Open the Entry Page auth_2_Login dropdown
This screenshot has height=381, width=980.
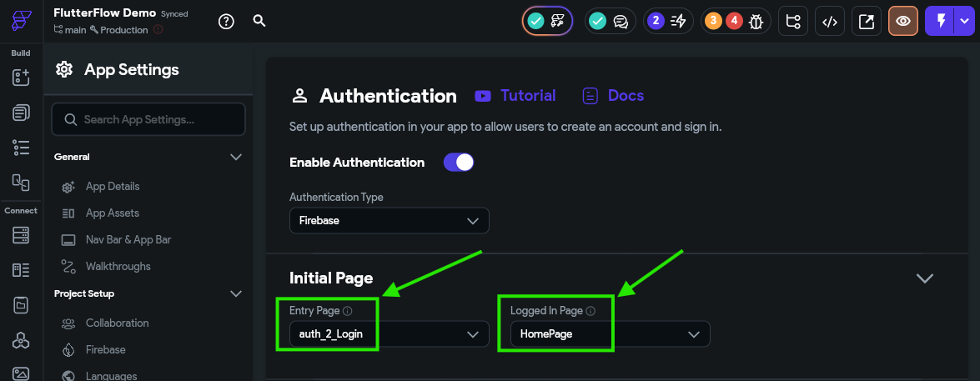point(389,334)
